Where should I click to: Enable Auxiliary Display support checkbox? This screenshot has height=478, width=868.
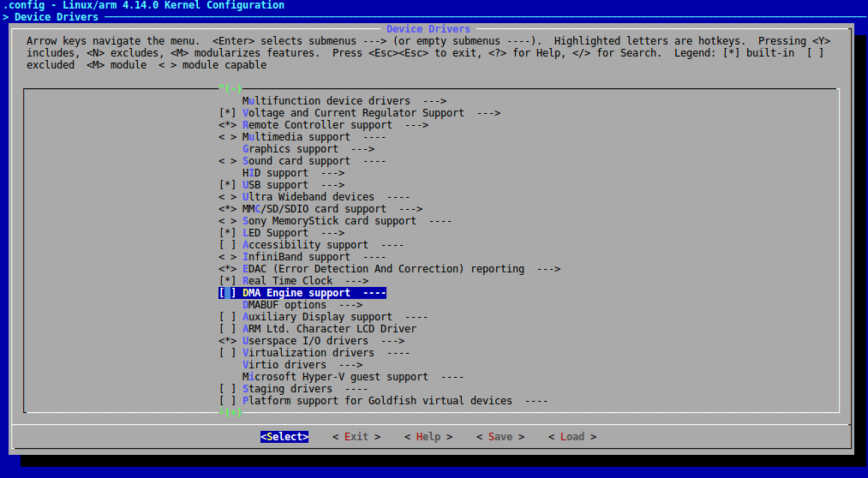[228, 316]
